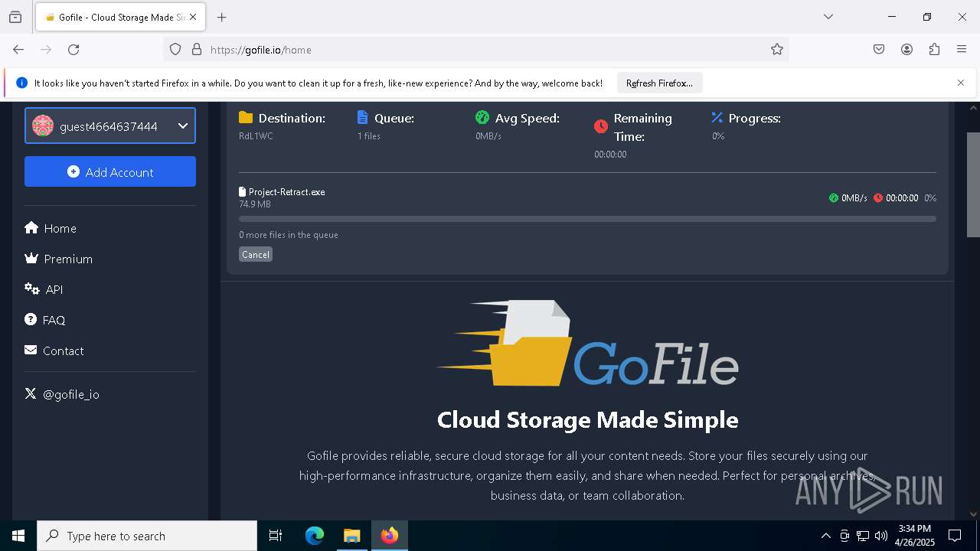Open the Contact sidebar item
The height and width of the screenshot is (551, 980).
pyautogui.click(x=54, y=350)
